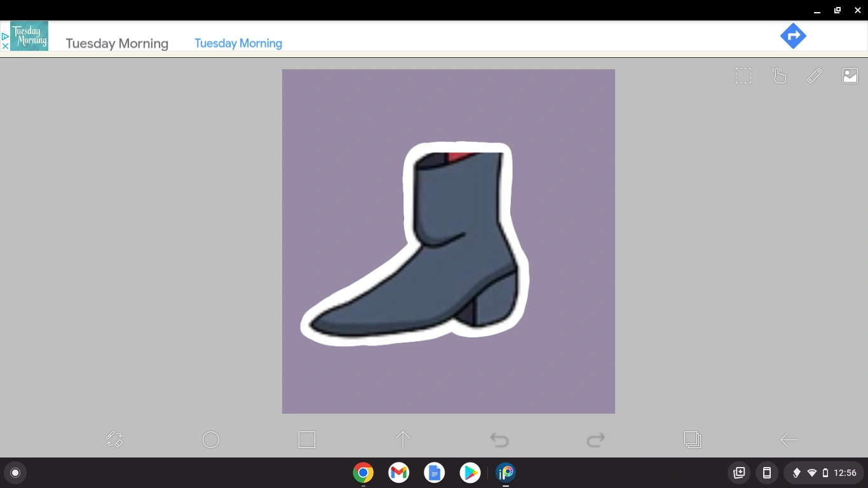Open the ruler tool
Image resolution: width=868 pixels, height=488 pixels.
click(815, 75)
